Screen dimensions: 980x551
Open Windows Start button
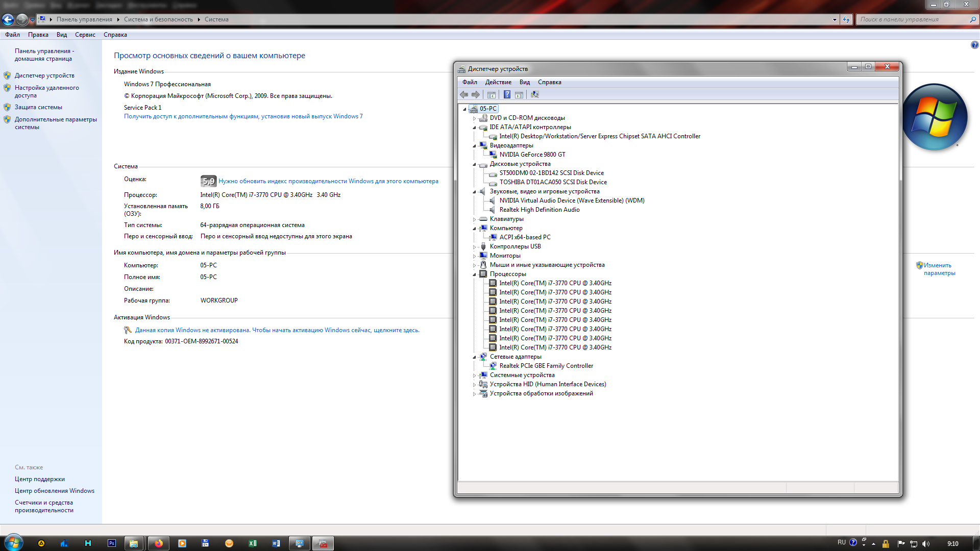click(13, 543)
